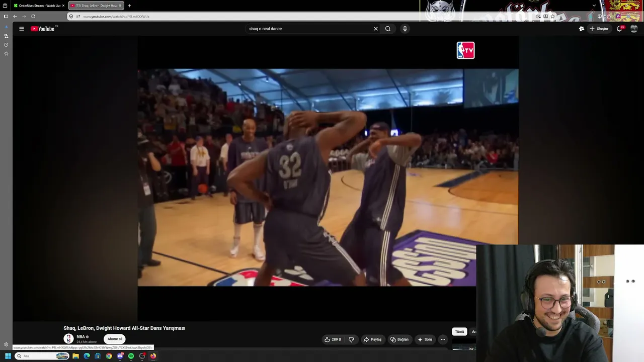Image resolution: width=644 pixels, height=362 pixels.
Task: Clear the search text with the X
Action: click(x=375, y=29)
